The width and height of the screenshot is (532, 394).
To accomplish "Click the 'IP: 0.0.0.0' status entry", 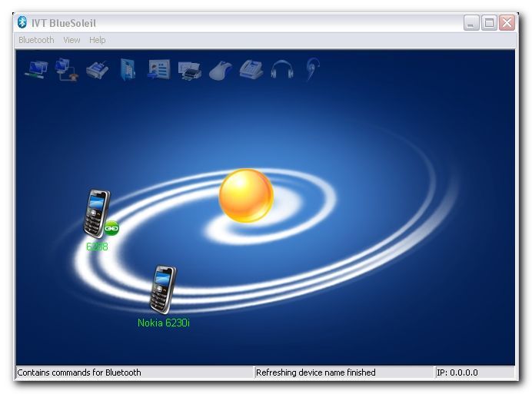I will (x=457, y=372).
